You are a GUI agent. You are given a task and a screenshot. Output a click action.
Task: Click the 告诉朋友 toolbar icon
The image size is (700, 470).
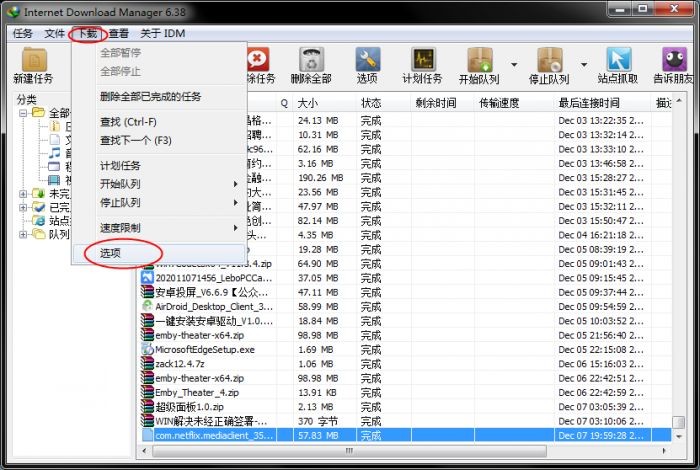click(674, 59)
